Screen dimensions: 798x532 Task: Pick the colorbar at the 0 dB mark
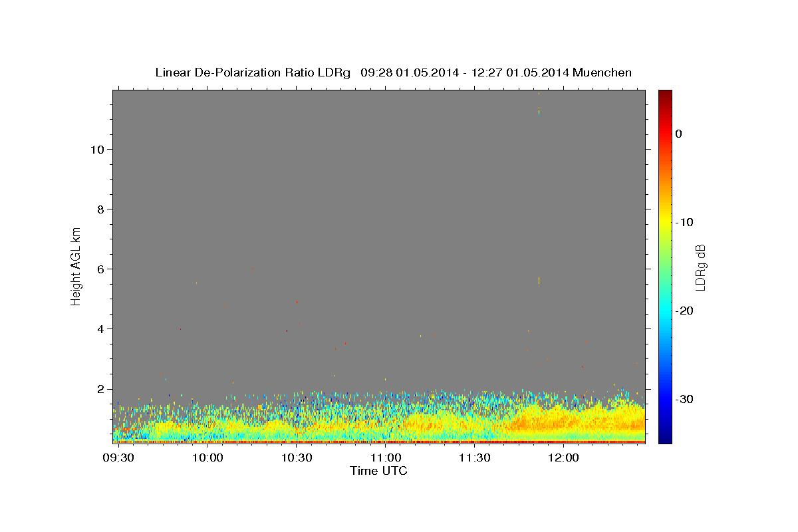[x=665, y=134]
